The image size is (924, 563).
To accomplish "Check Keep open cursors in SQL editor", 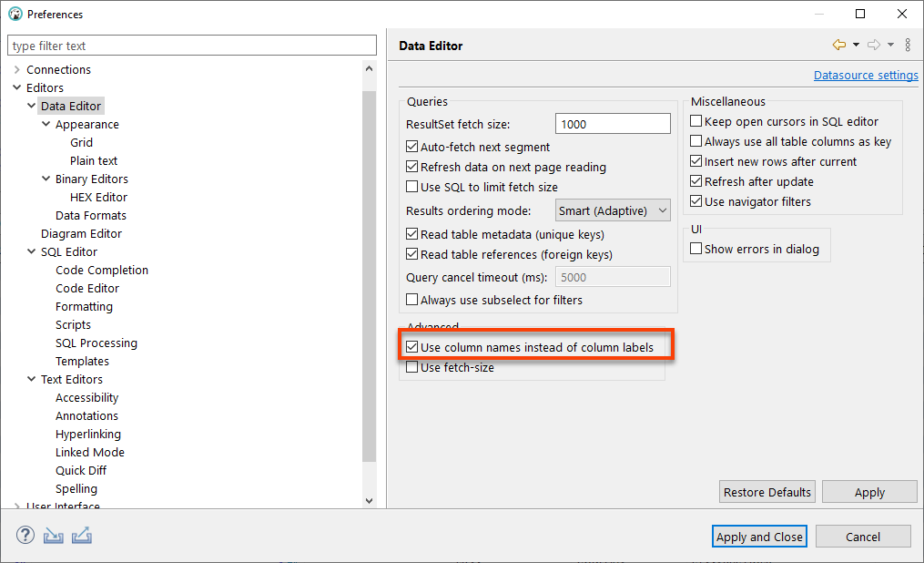I will point(696,121).
